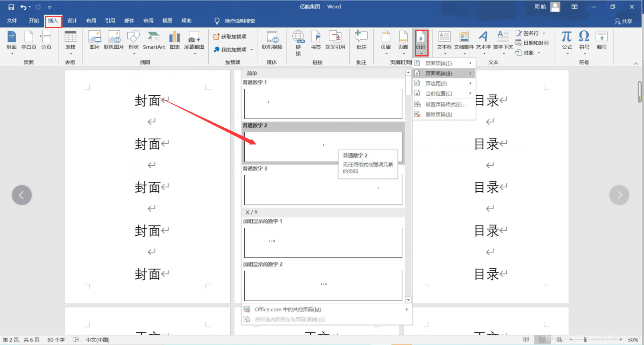Click page count in status bar

click(21, 340)
